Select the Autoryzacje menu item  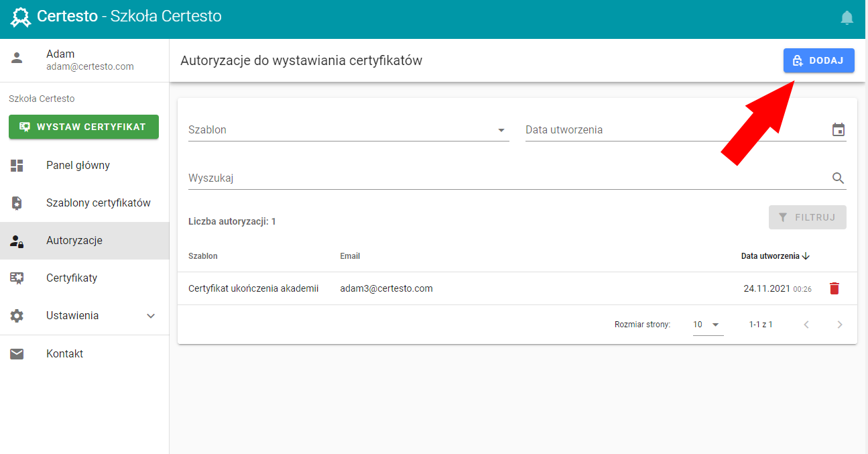pyautogui.click(x=84, y=241)
